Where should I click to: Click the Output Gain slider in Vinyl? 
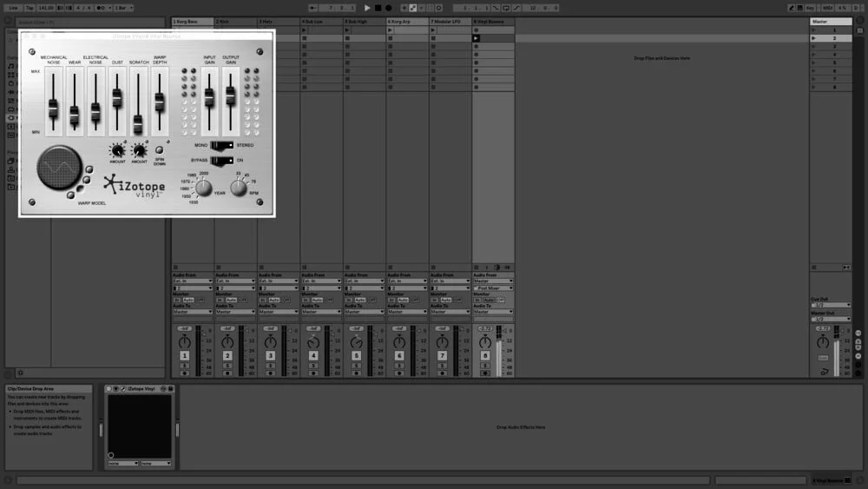[230, 102]
